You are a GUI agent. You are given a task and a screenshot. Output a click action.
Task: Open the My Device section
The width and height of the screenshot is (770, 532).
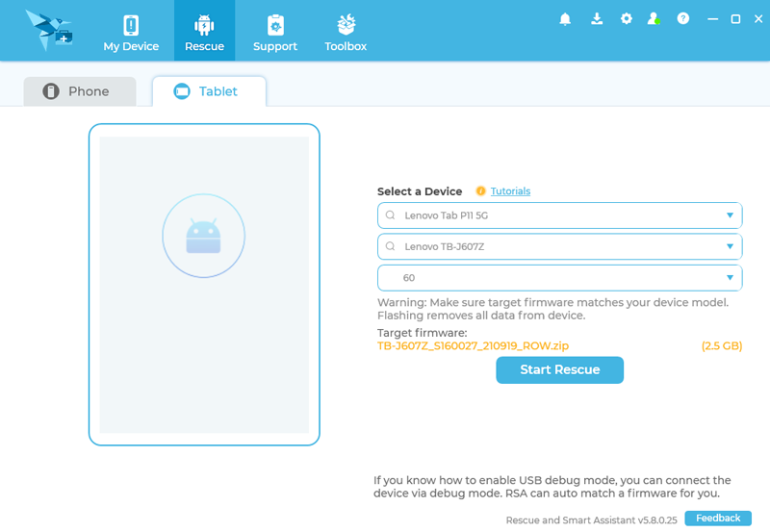click(131, 33)
